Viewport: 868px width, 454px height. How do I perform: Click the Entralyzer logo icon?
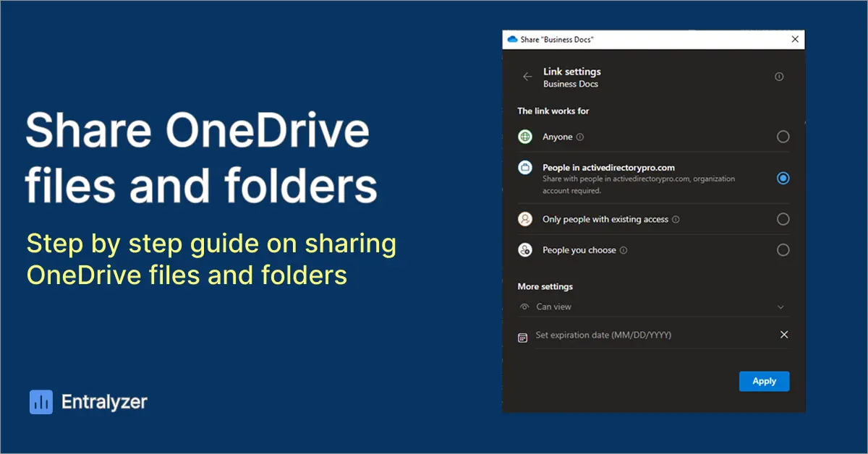(41, 402)
